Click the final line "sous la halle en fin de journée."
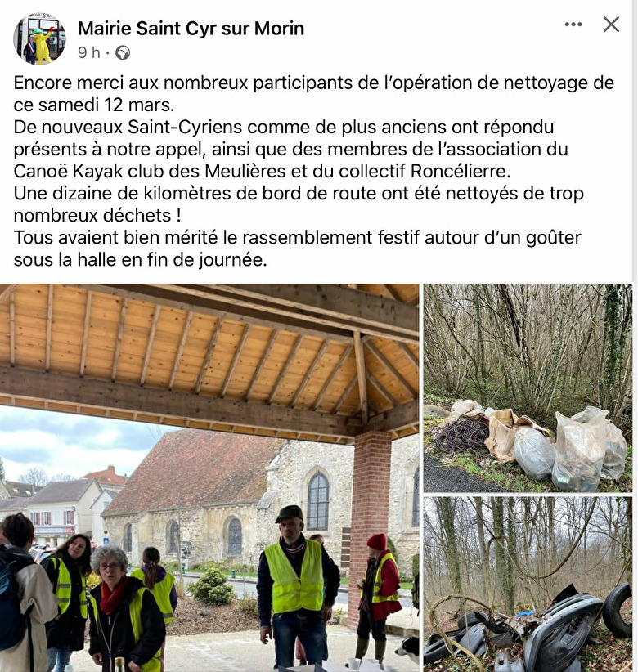The width and height of the screenshot is (638, 672). (140, 260)
